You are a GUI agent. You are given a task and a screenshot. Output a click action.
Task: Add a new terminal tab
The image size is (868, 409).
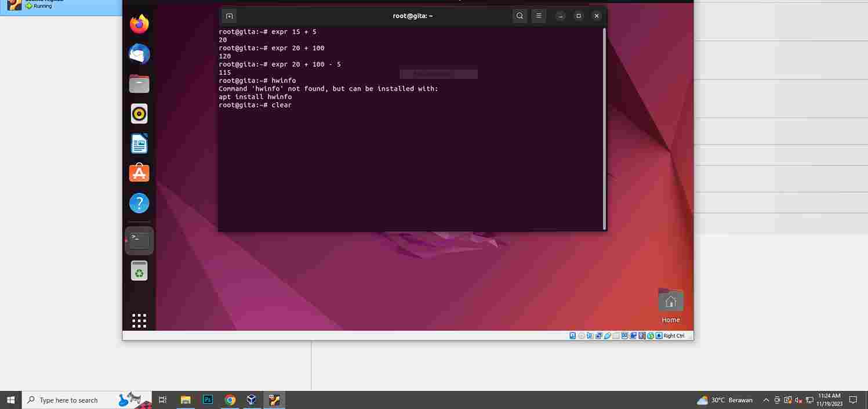[230, 16]
